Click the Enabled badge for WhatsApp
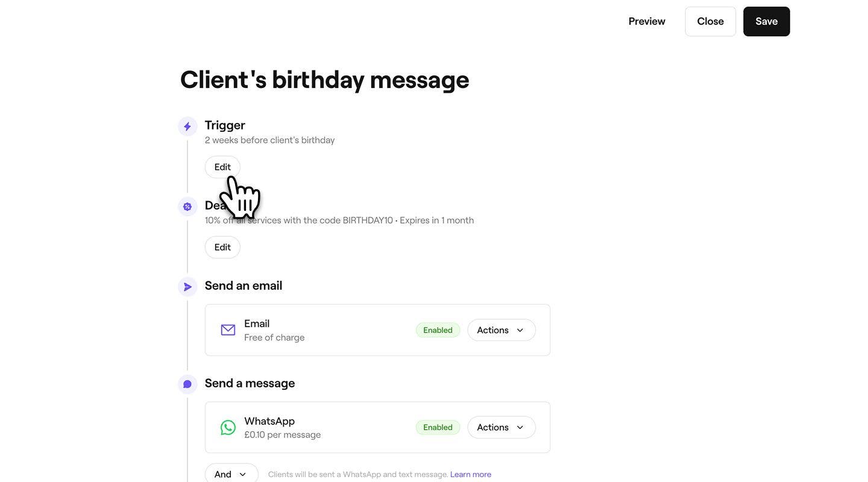 click(x=438, y=427)
